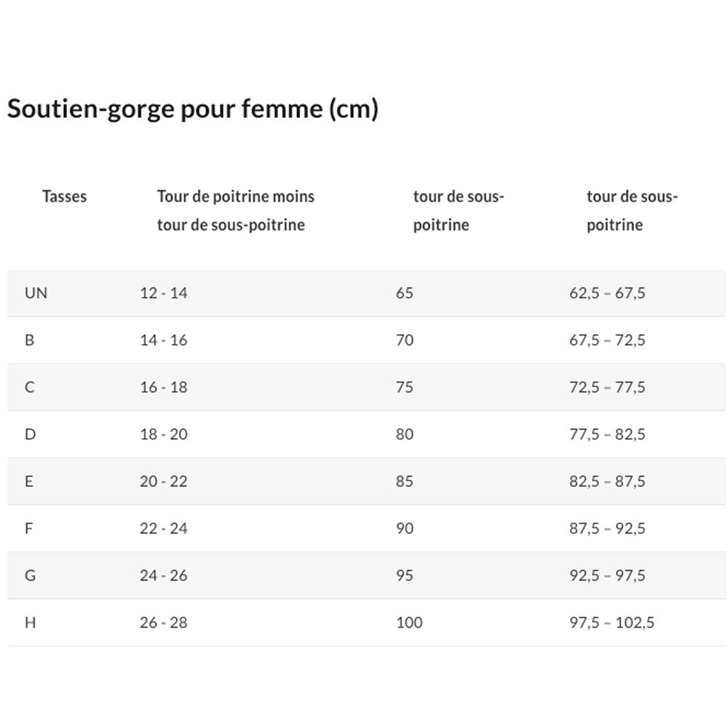Select the '18 - 20' difference value
This screenshot has height=728, width=728.
point(164,435)
